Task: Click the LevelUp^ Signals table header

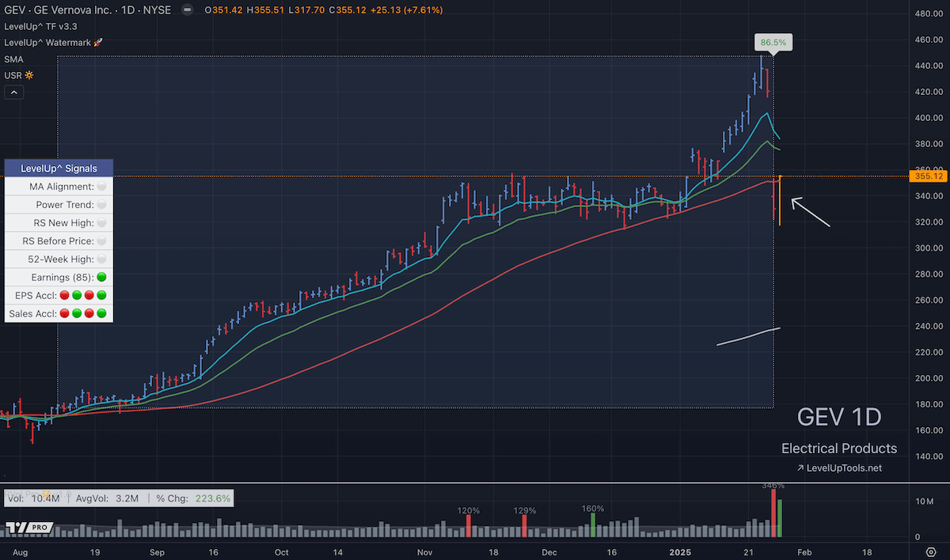Action: coord(59,168)
